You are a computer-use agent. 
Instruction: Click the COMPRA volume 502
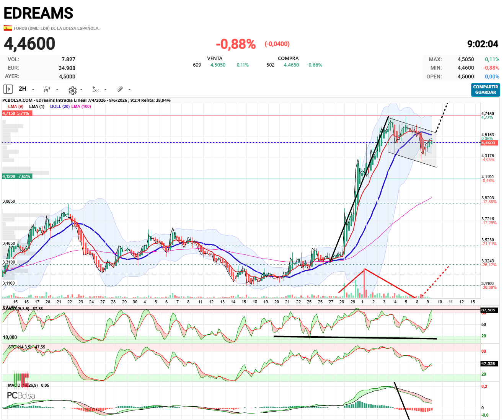click(x=271, y=65)
